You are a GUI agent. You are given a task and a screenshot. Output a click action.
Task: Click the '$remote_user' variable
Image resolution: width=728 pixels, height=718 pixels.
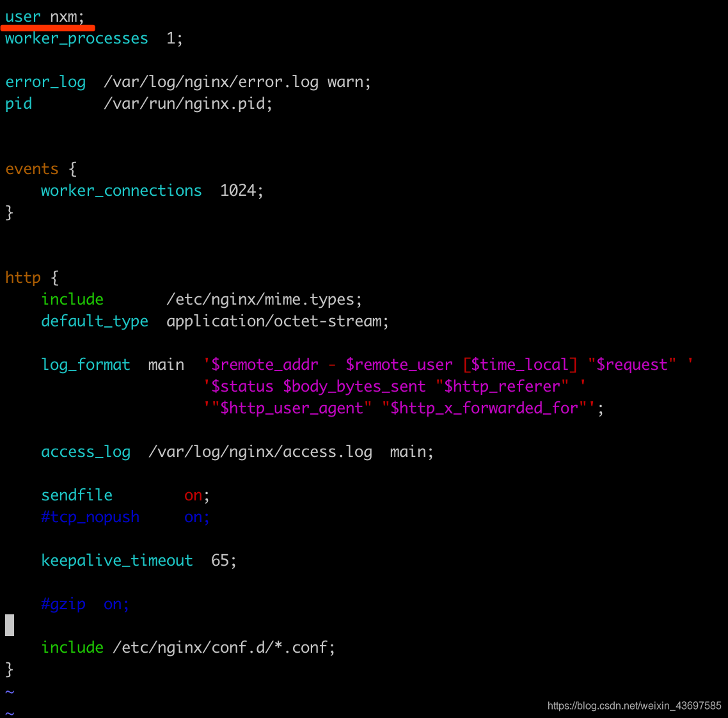coord(399,365)
